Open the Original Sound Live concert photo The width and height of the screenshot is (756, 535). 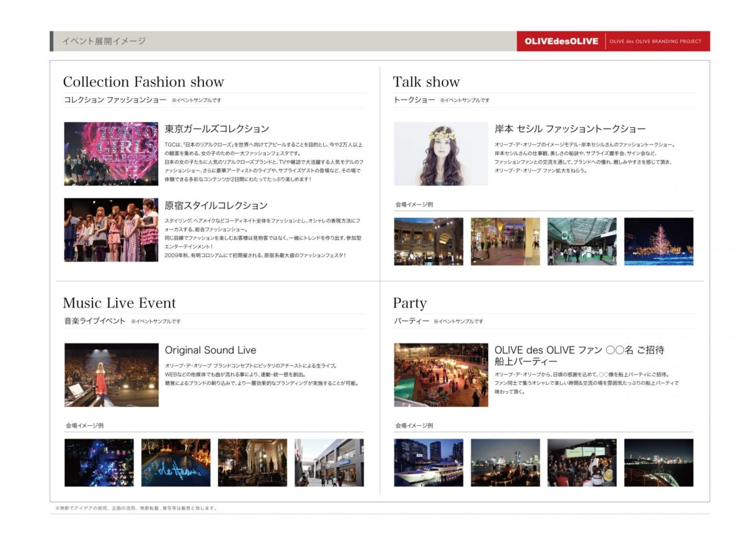[111, 375]
